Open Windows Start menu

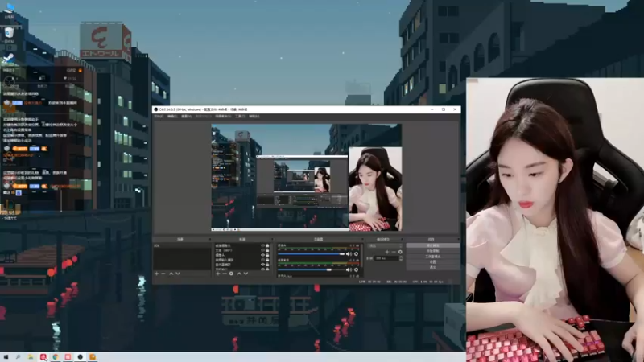pos(6,357)
